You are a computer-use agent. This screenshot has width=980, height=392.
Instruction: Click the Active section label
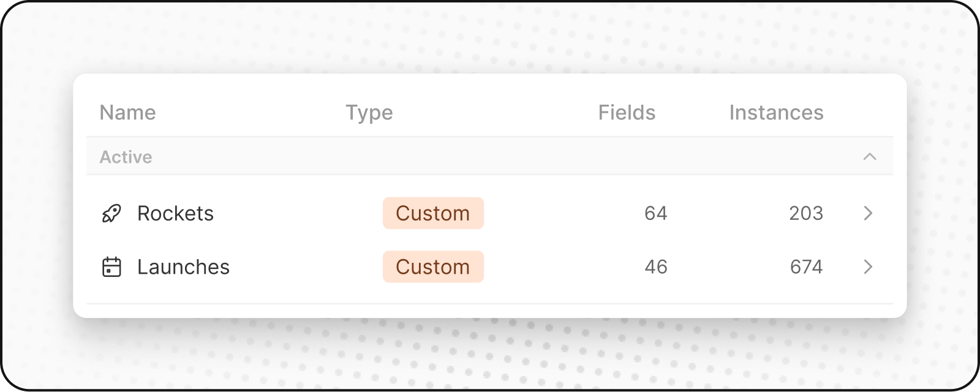[126, 157]
